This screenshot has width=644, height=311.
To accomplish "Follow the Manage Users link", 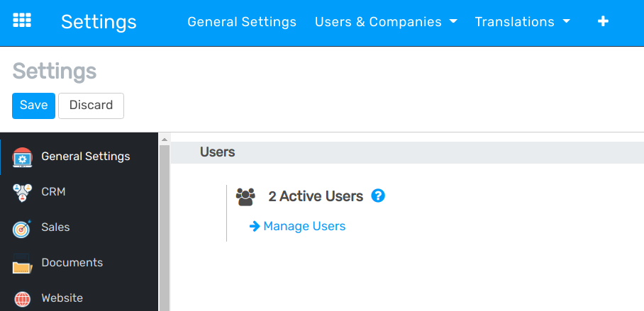I will (304, 226).
